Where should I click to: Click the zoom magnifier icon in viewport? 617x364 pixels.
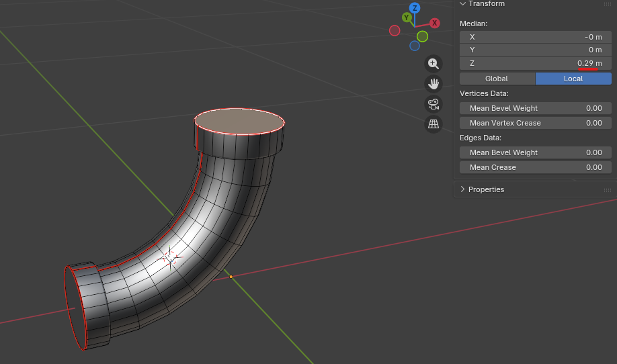click(x=434, y=64)
